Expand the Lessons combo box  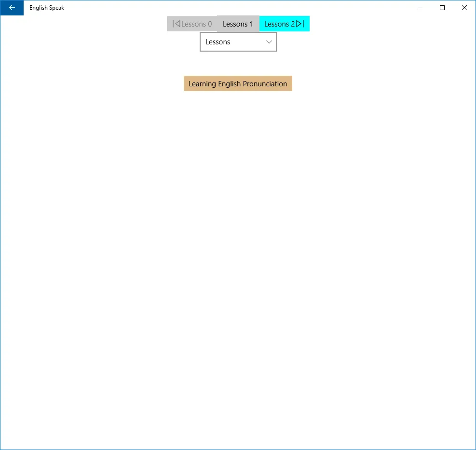coord(238,42)
